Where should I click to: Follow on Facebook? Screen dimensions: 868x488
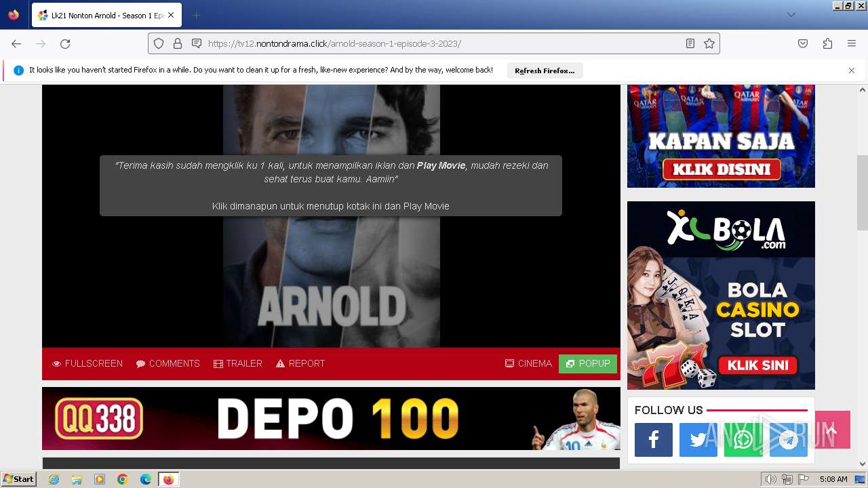click(654, 440)
